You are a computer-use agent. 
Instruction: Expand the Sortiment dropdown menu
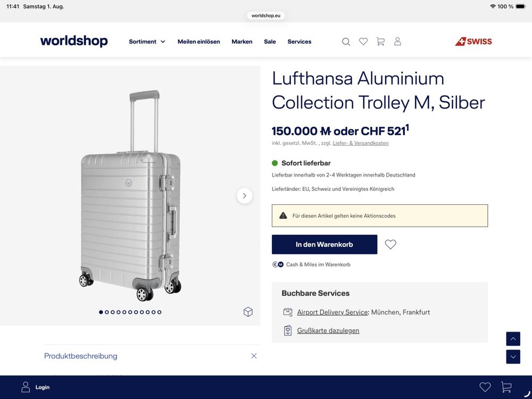[147, 41]
